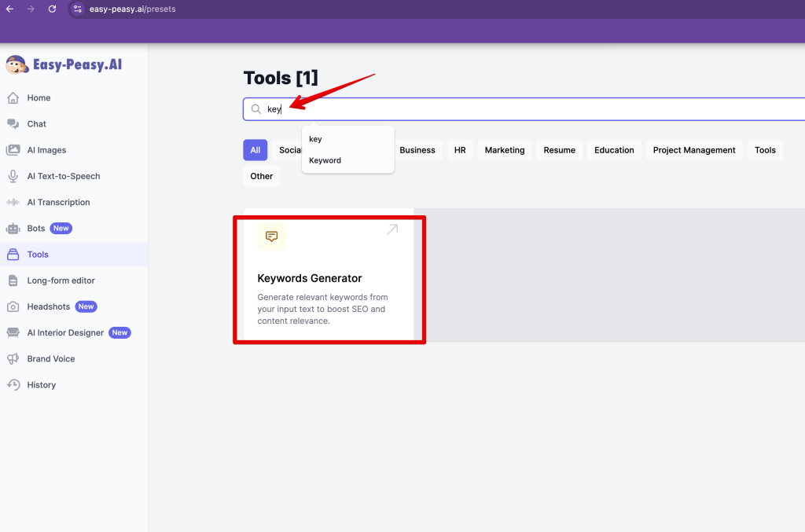Switch to the Project Management filter
This screenshot has height=532, width=805.
pyautogui.click(x=694, y=150)
